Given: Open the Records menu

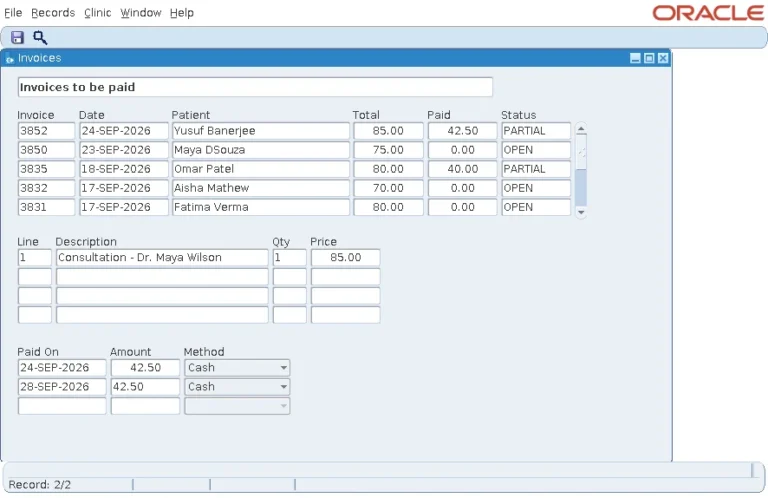Looking at the screenshot, I should click(x=53, y=13).
